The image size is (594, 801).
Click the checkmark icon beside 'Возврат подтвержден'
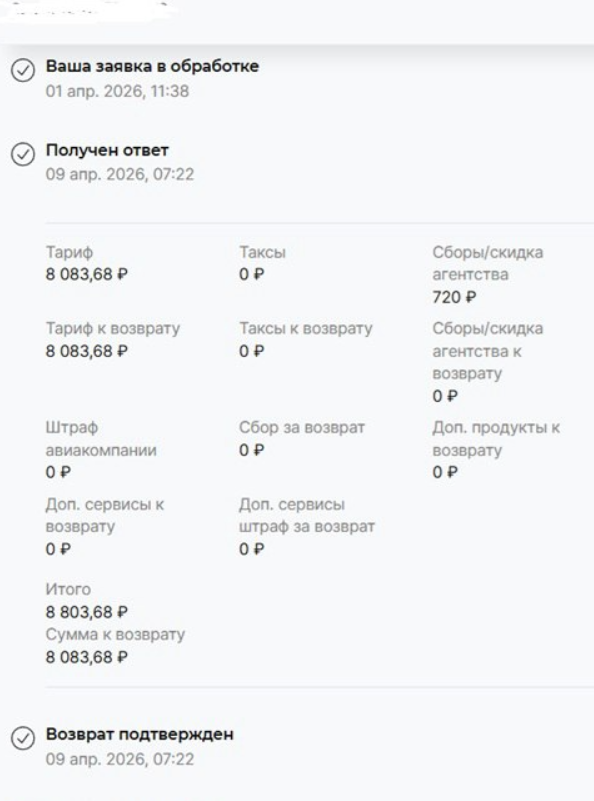[x=23, y=738]
